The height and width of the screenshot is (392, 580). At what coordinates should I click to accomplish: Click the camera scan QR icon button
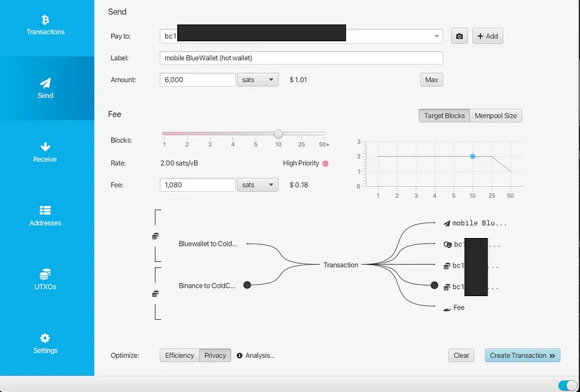460,36
